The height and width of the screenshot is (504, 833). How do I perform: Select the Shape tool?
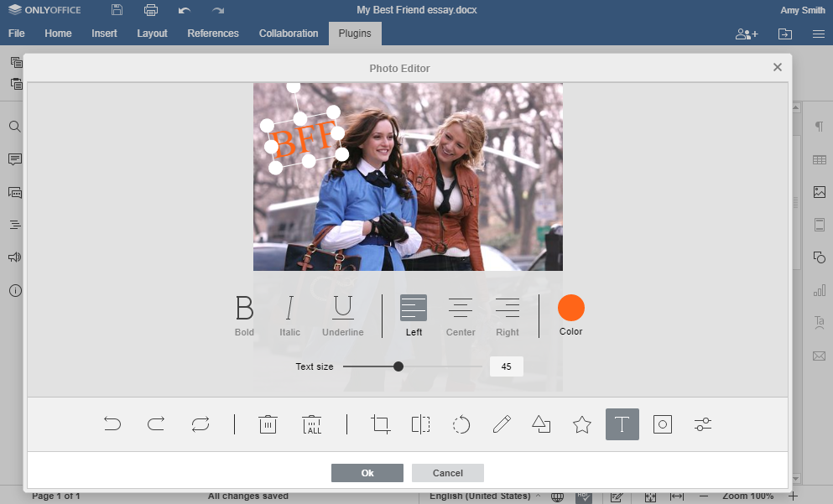(541, 423)
